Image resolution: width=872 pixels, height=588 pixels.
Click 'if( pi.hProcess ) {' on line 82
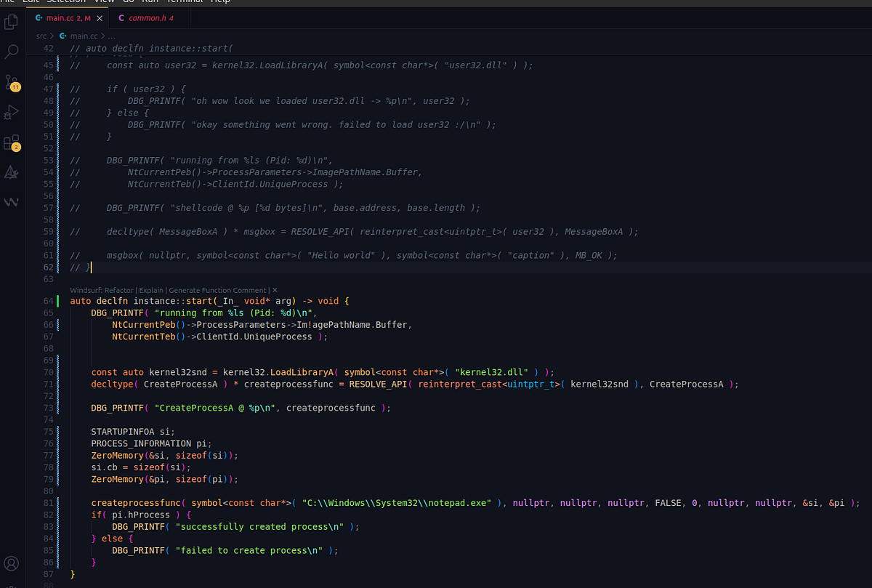[x=141, y=515]
